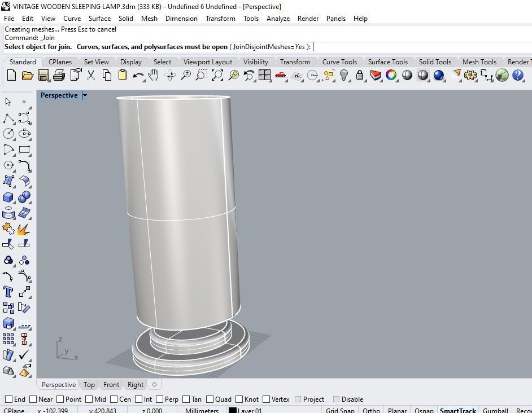Click the light bulb icon
The height and width of the screenshot is (413, 532).
tap(344, 75)
